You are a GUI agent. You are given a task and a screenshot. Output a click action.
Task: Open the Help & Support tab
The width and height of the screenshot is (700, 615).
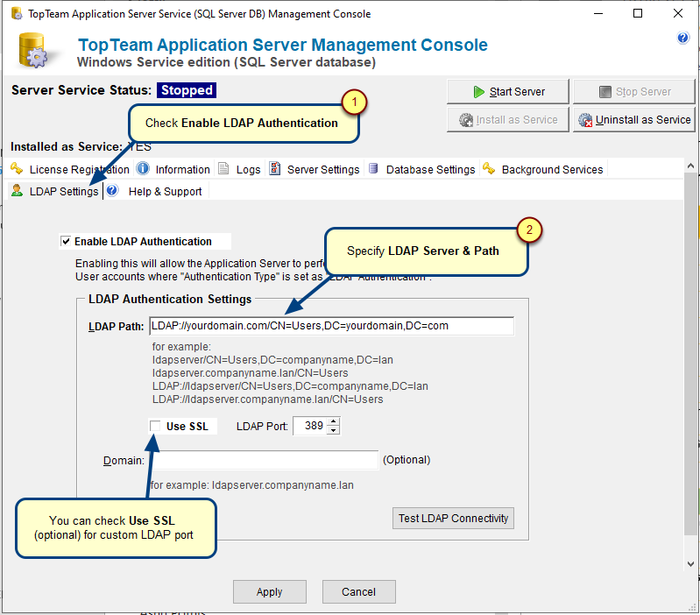click(x=155, y=192)
